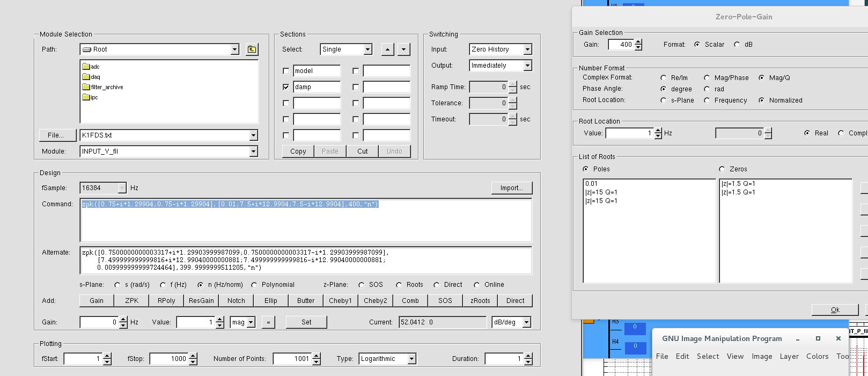
Task: Open GIMP Layer menu
Action: coord(789,357)
